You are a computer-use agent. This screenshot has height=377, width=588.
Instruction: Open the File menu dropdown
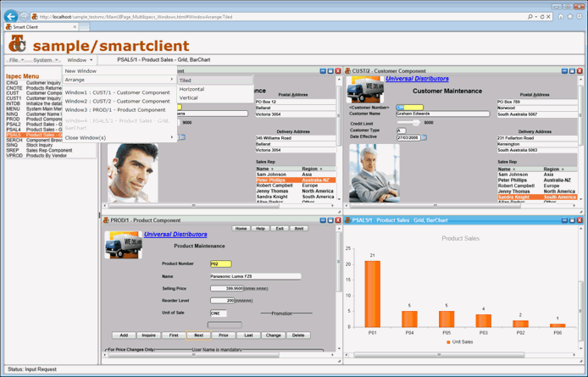pos(15,60)
